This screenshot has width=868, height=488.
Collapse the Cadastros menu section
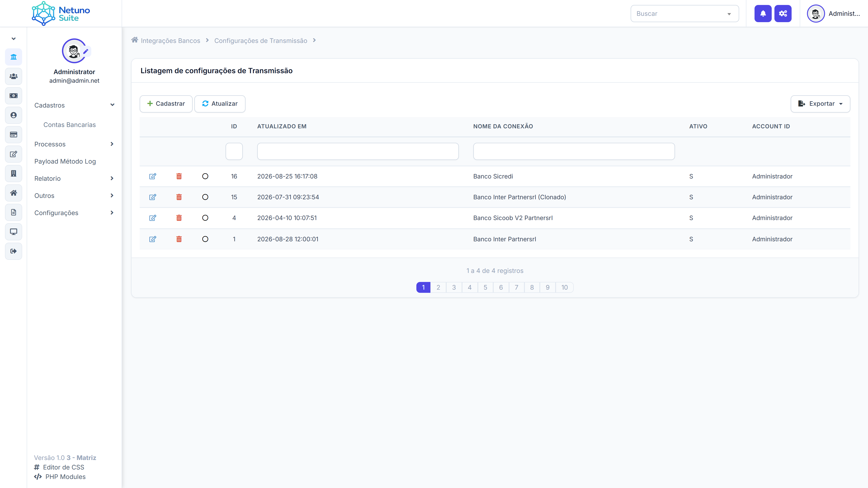[74, 106]
